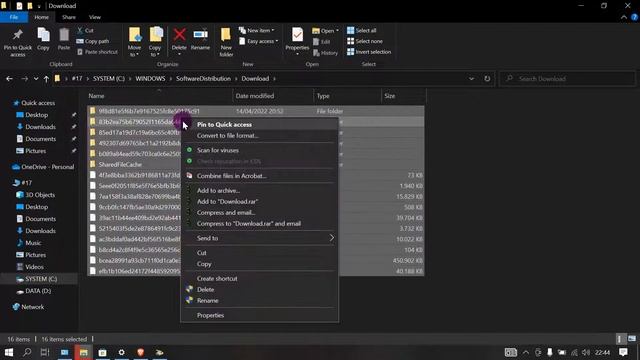Switch to the View ribbon tab
This screenshot has height=360, width=640.
(95, 17)
